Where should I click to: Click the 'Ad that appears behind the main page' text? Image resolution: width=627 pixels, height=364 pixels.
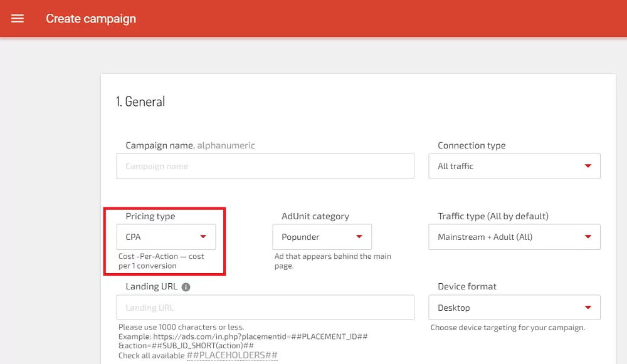(x=333, y=261)
